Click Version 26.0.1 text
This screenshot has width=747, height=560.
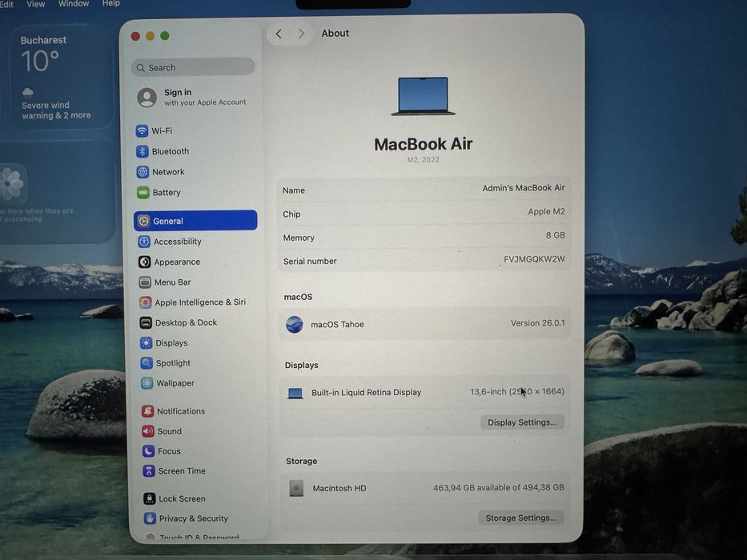coord(538,323)
